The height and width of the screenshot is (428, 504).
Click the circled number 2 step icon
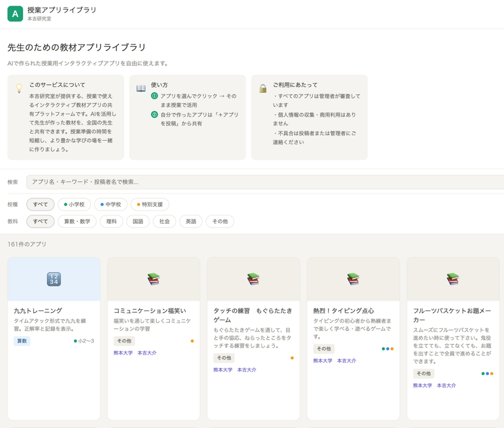tap(154, 114)
